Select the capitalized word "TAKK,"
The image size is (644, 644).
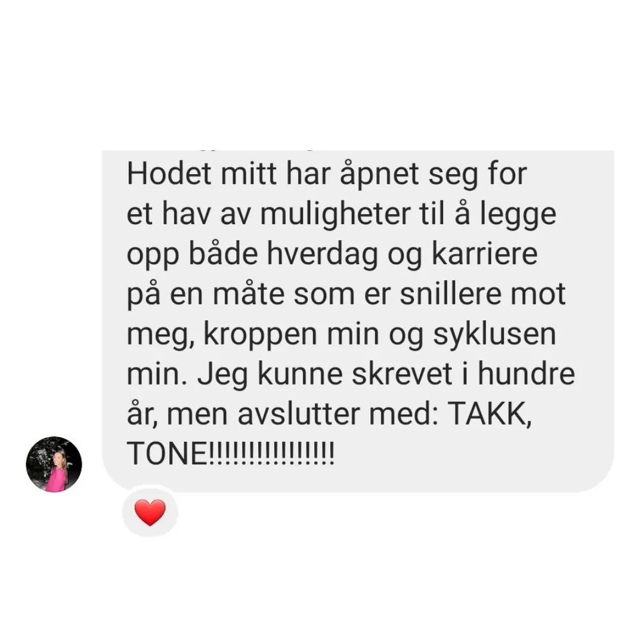coord(489,415)
